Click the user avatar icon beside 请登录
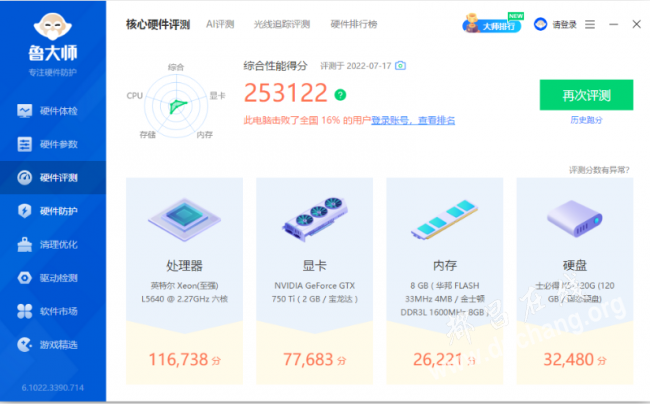 [x=540, y=24]
